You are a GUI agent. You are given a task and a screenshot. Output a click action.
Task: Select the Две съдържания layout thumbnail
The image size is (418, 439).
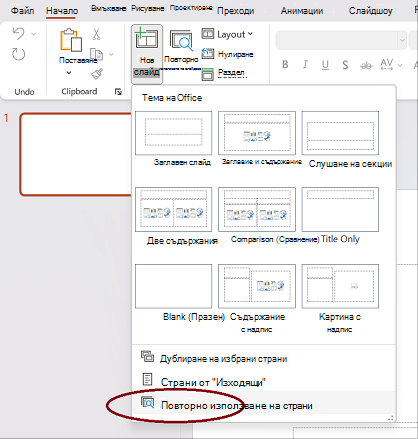click(x=174, y=209)
